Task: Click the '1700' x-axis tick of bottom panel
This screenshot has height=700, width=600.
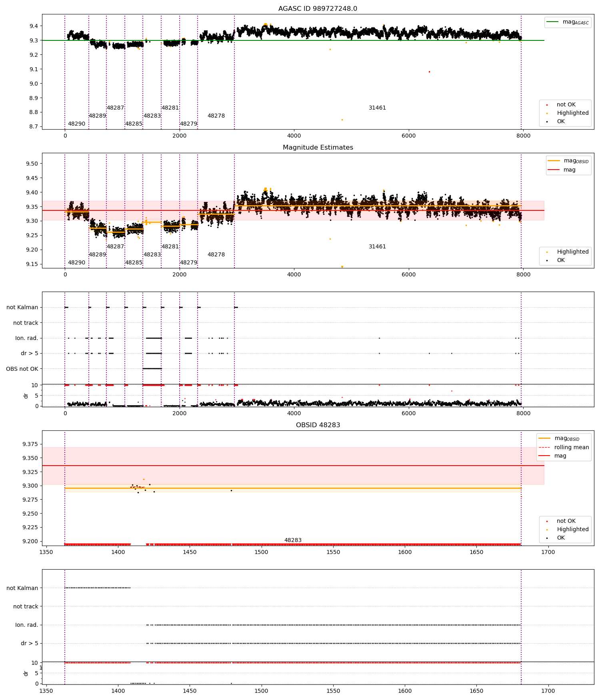Action: 548,691
